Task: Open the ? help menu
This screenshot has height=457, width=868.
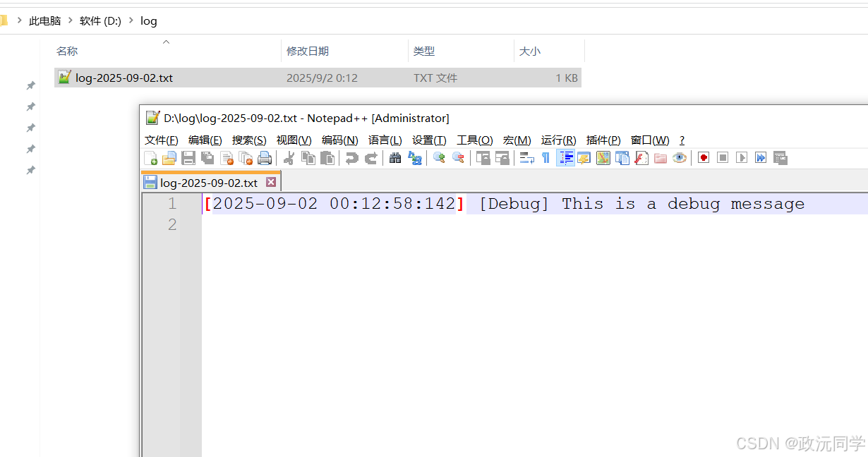Action: point(682,140)
